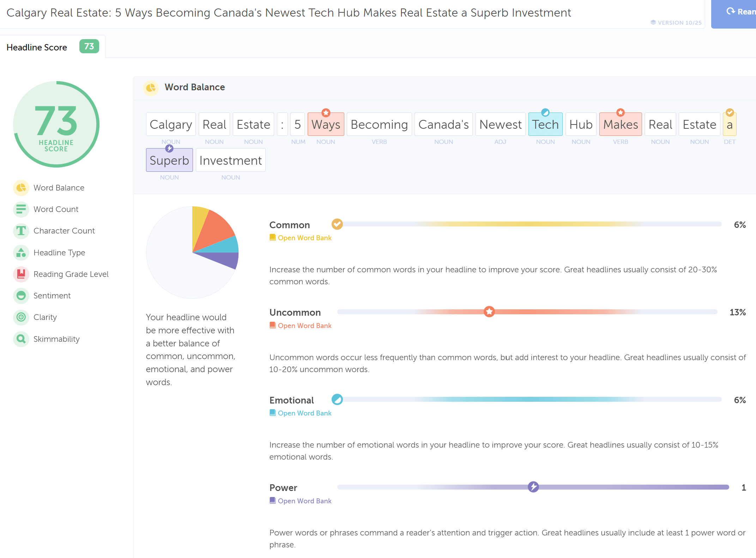Click the Clarity target icon

21,317
